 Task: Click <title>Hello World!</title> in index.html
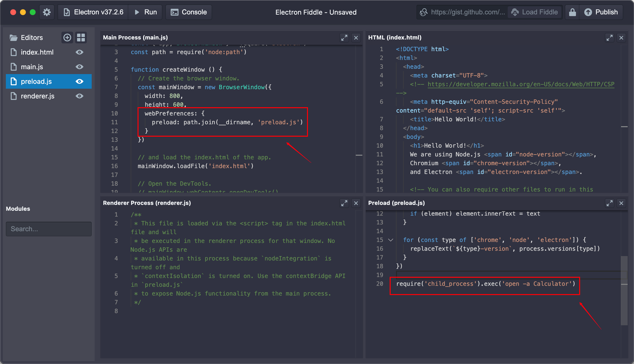pyautogui.click(x=457, y=119)
